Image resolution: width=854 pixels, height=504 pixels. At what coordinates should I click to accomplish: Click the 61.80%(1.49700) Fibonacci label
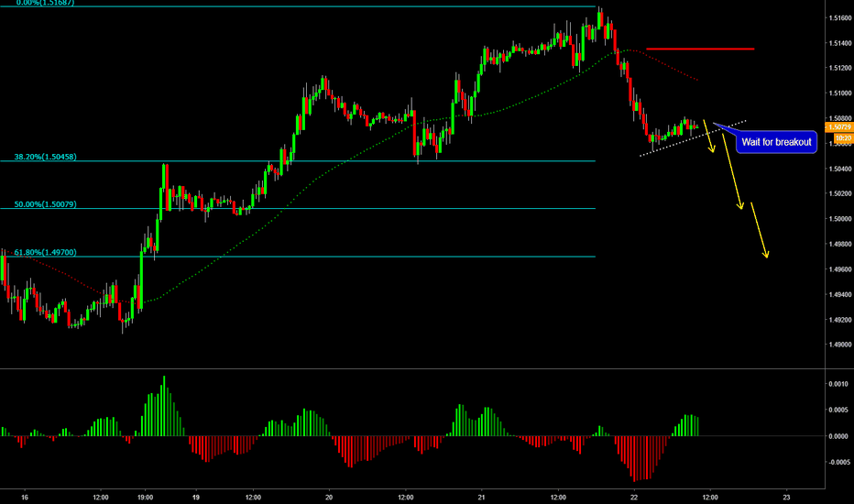[45, 252]
